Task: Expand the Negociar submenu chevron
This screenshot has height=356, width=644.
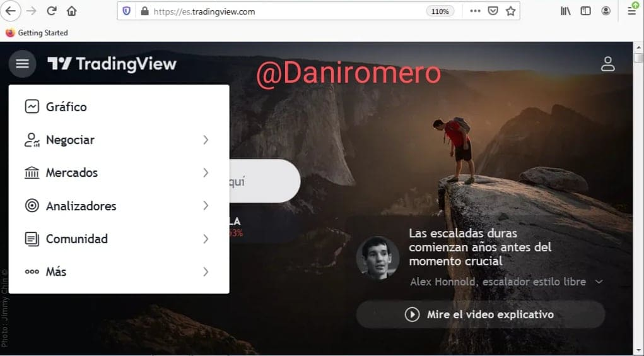Action: click(x=206, y=139)
